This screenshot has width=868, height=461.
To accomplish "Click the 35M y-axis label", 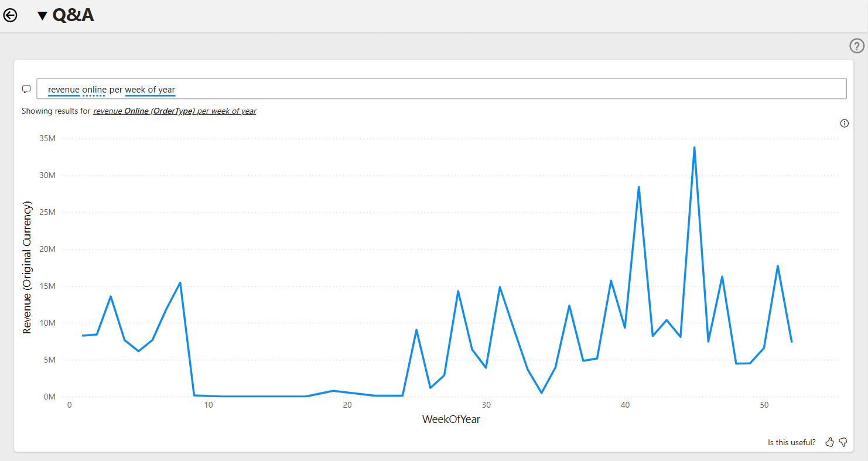I will click(47, 139).
